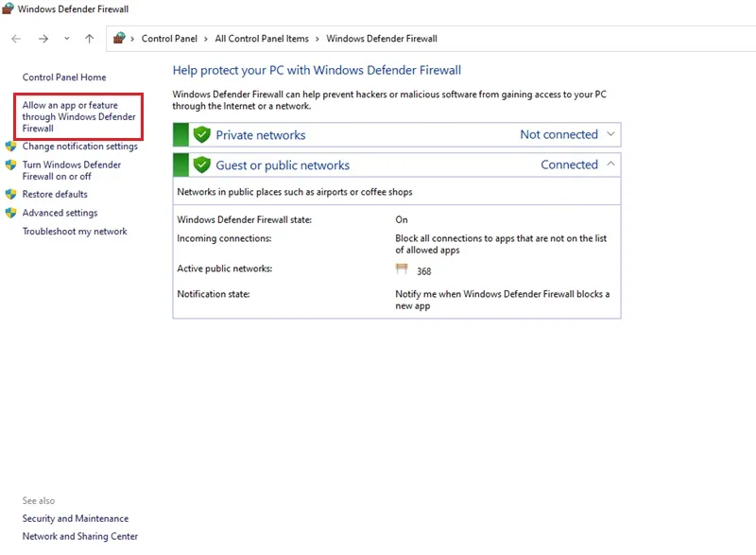The image size is (756, 555).
Task: Collapse the Guest or public networks section
Action: [610, 164]
